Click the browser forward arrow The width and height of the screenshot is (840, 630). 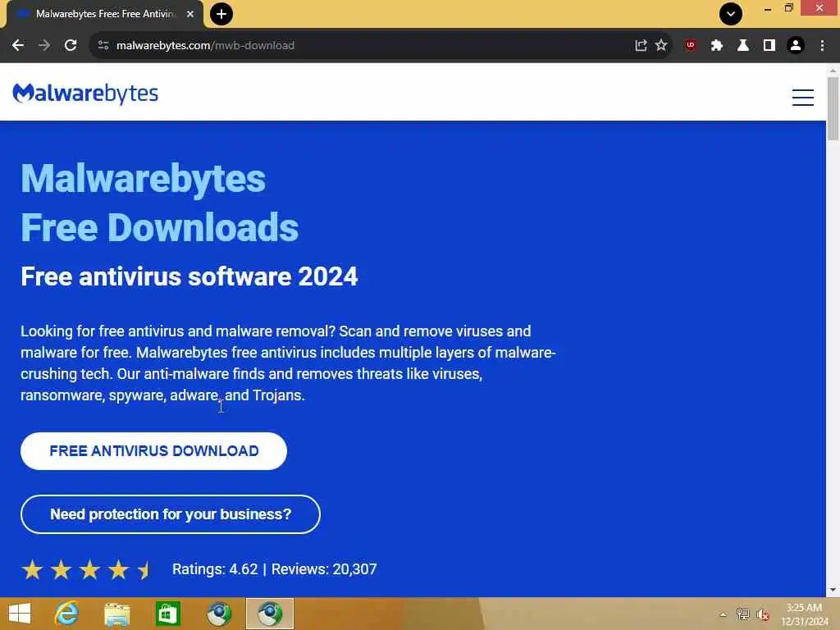tap(44, 46)
